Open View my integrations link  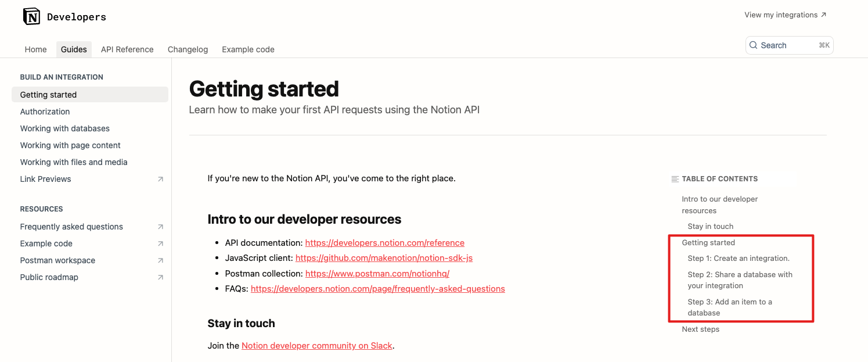(x=785, y=15)
